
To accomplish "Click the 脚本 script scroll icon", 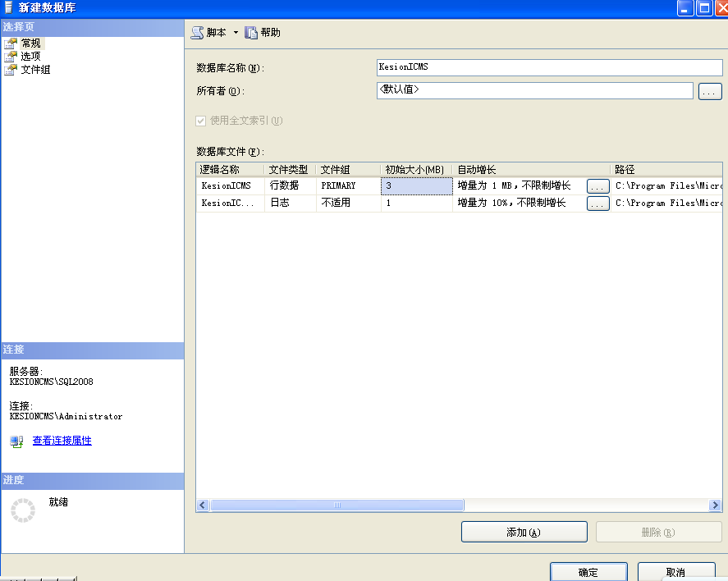I will point(198,33).
